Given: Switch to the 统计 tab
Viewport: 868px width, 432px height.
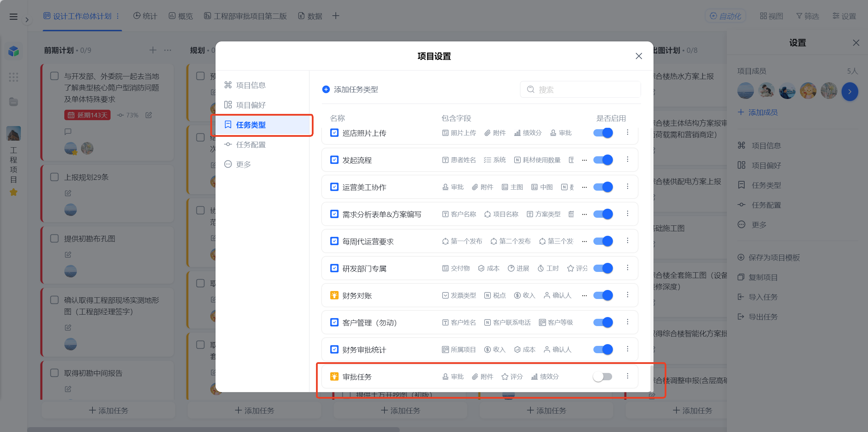Looking at the screenshot, I should coord(145,16).
